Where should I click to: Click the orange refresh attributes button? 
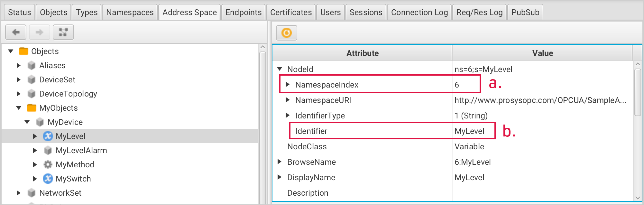286,33
